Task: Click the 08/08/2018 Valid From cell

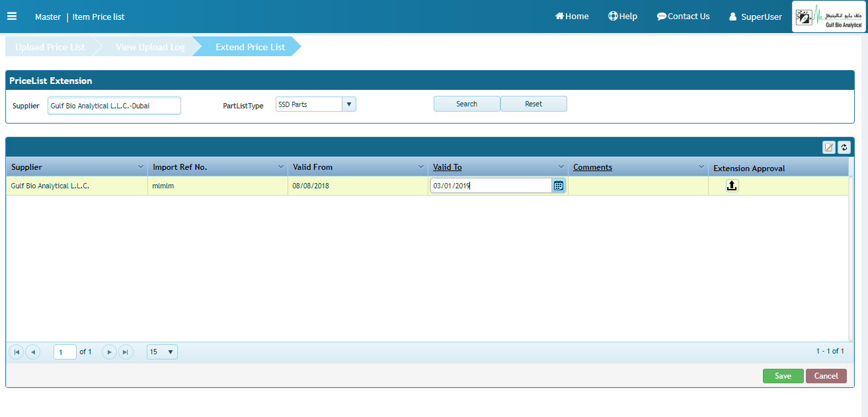Action: click(x=358, y=186)
